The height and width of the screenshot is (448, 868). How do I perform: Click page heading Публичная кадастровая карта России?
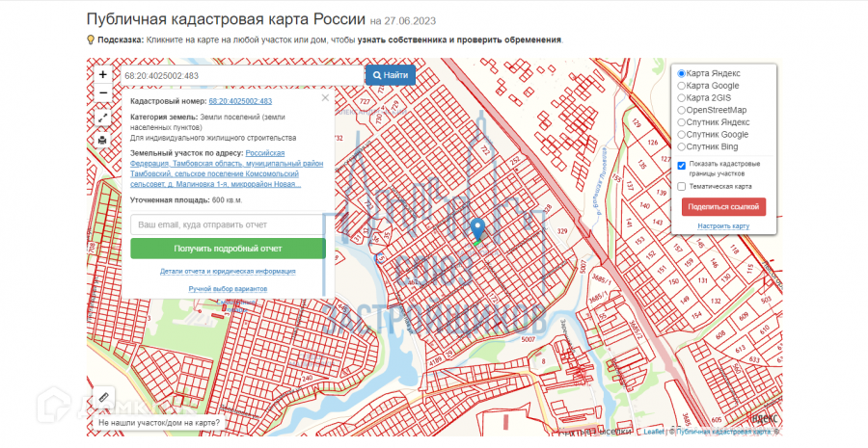point(226,19)
